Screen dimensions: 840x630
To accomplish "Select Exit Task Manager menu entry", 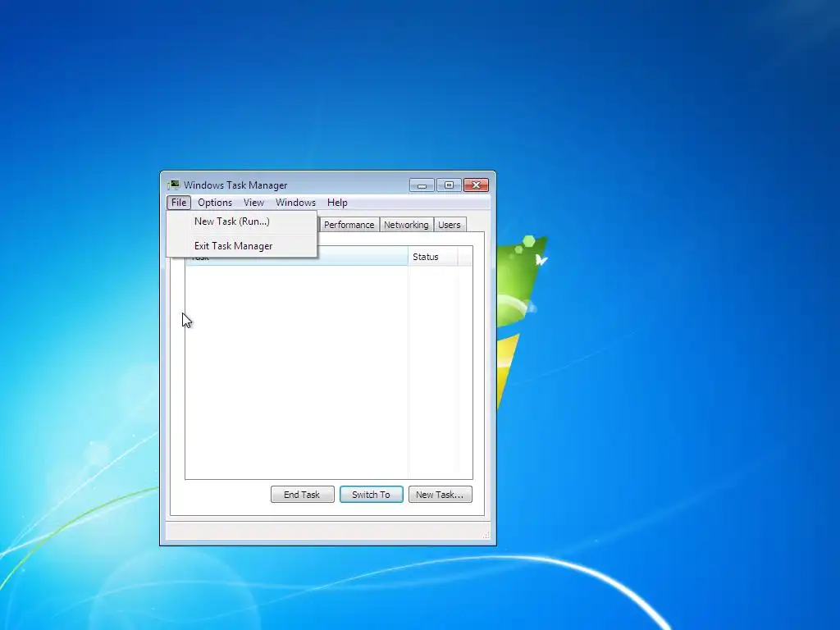I will [242, 246].
